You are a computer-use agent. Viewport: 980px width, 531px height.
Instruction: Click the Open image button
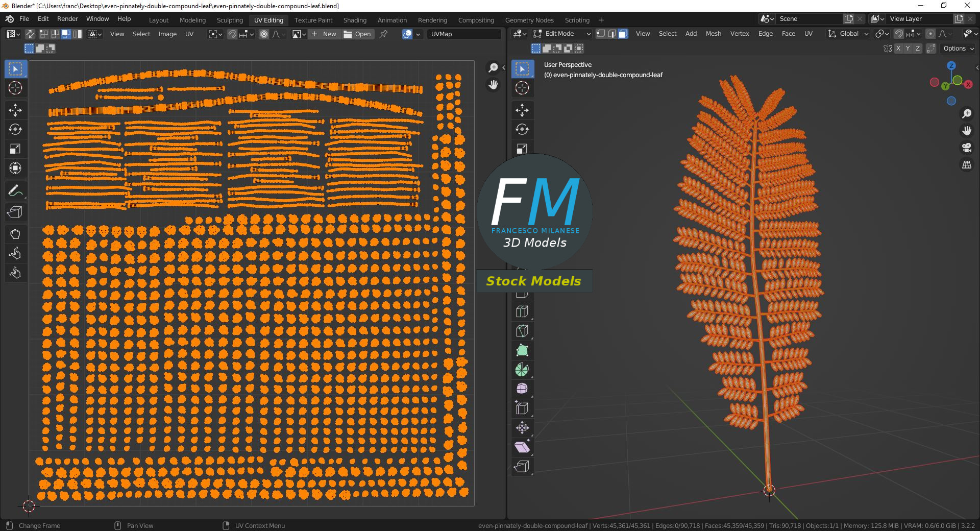[x=358, y=34]
